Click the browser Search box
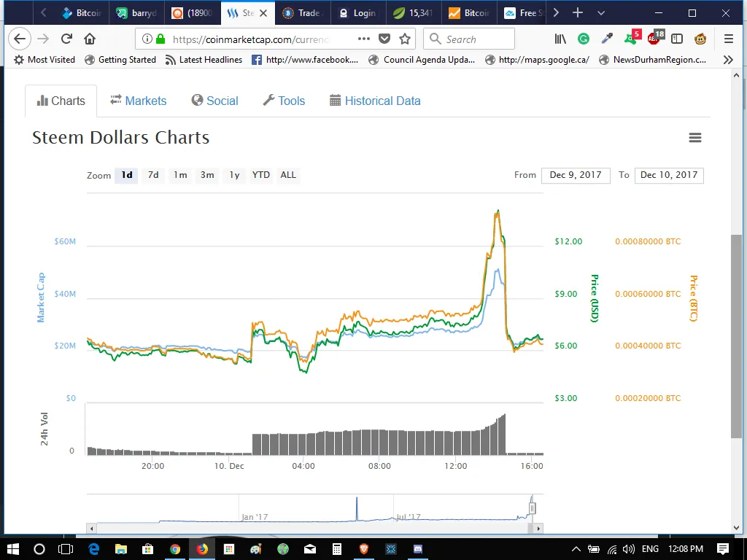 pyautogui.click(x=469, y=39)
